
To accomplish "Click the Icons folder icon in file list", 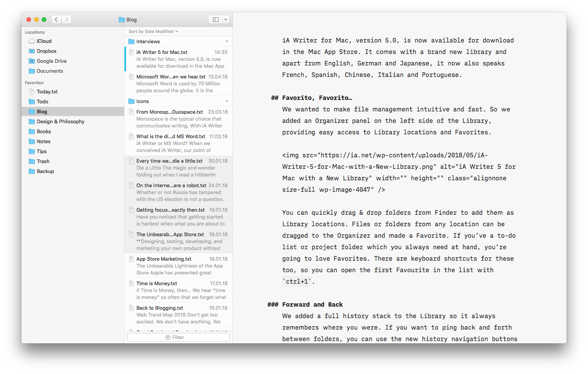I will click(131, 101).
